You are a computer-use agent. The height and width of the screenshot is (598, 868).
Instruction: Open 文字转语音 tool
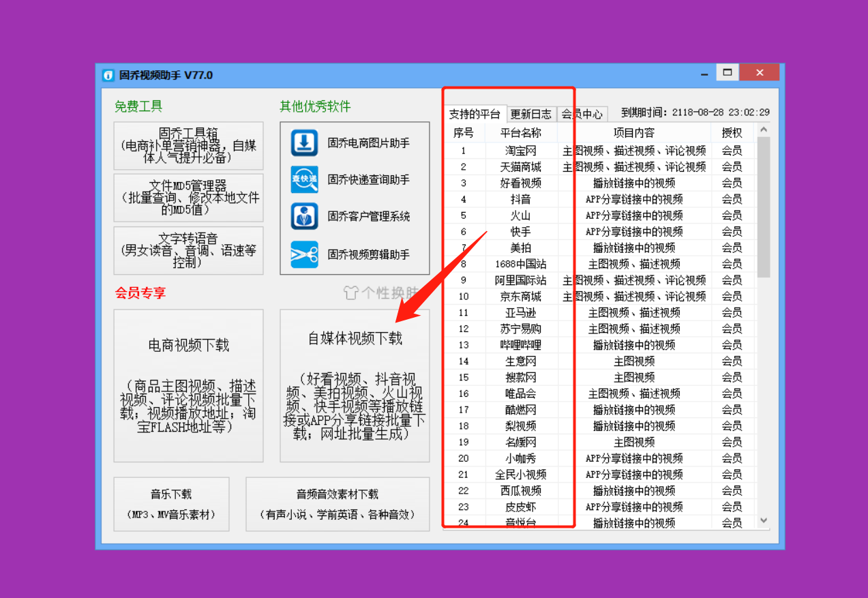coord(188,250)
